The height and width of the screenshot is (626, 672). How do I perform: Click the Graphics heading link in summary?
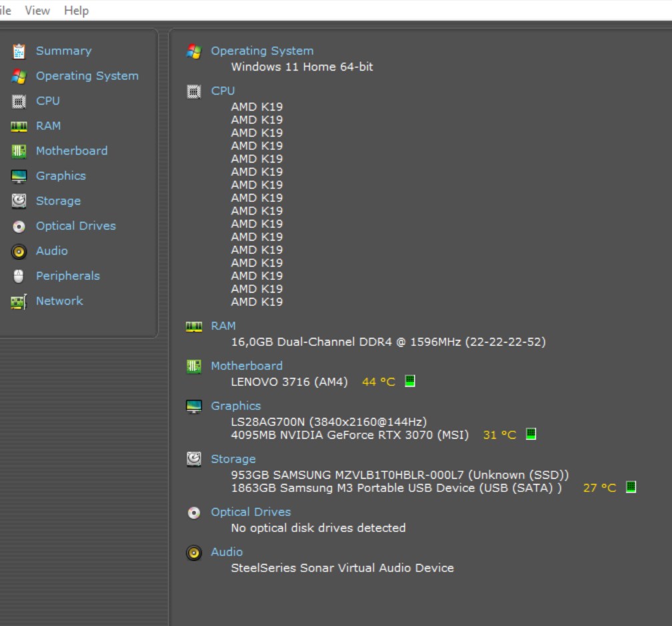tap(236, 406)
